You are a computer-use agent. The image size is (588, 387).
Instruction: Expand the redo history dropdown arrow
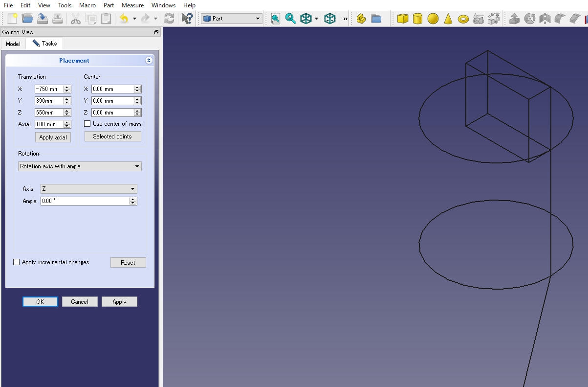155,19
